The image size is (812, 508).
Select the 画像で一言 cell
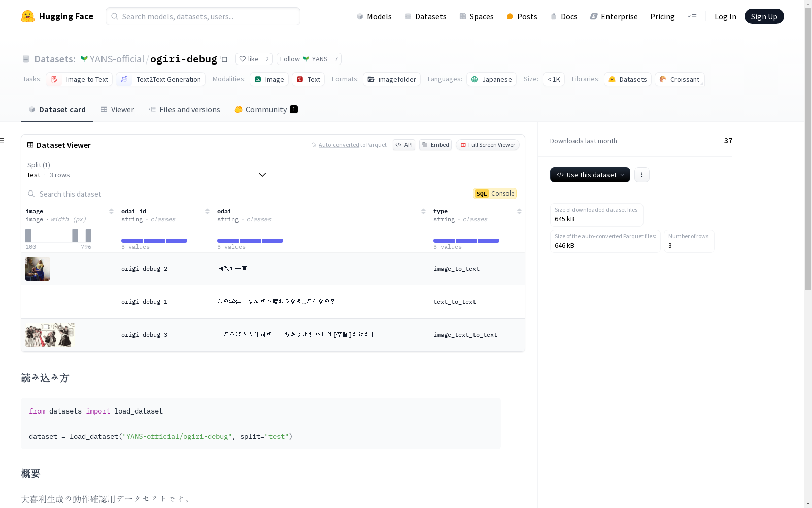(x=321, y=269)
